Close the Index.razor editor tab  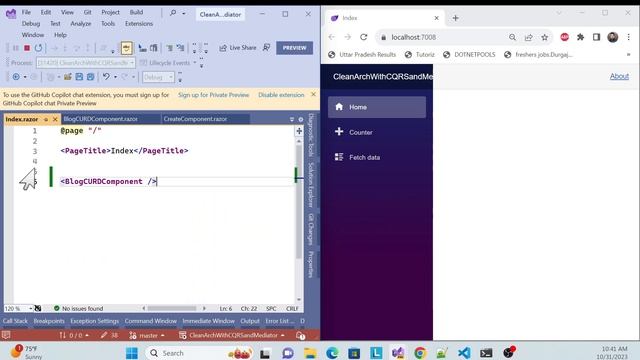(55, 119)
